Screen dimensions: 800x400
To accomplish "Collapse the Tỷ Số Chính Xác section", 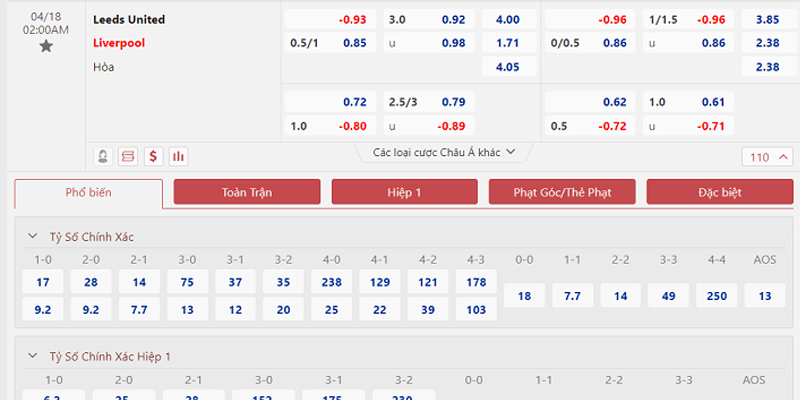I will pos(33,236).
